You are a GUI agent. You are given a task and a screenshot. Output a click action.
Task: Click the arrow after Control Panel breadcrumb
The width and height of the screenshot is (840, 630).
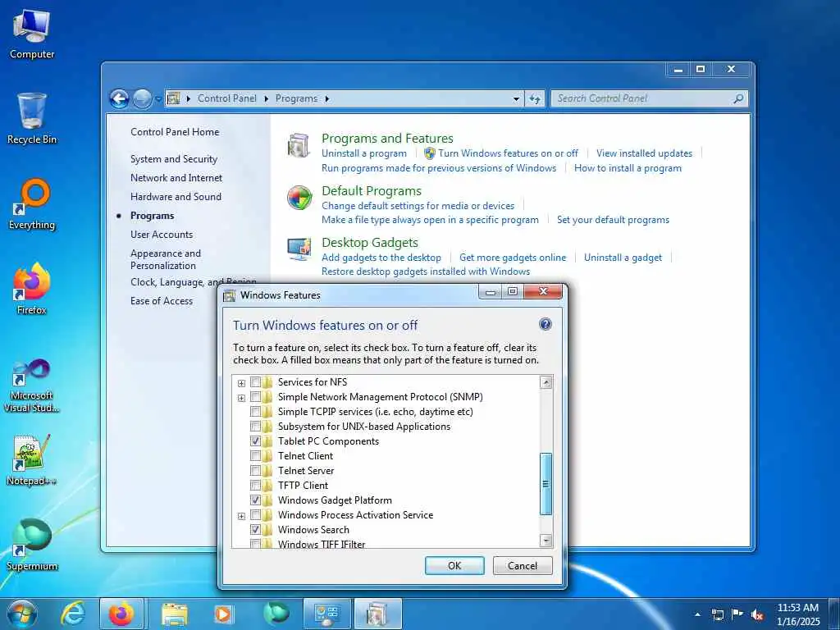pyautogui.click(x=267, y=98)
